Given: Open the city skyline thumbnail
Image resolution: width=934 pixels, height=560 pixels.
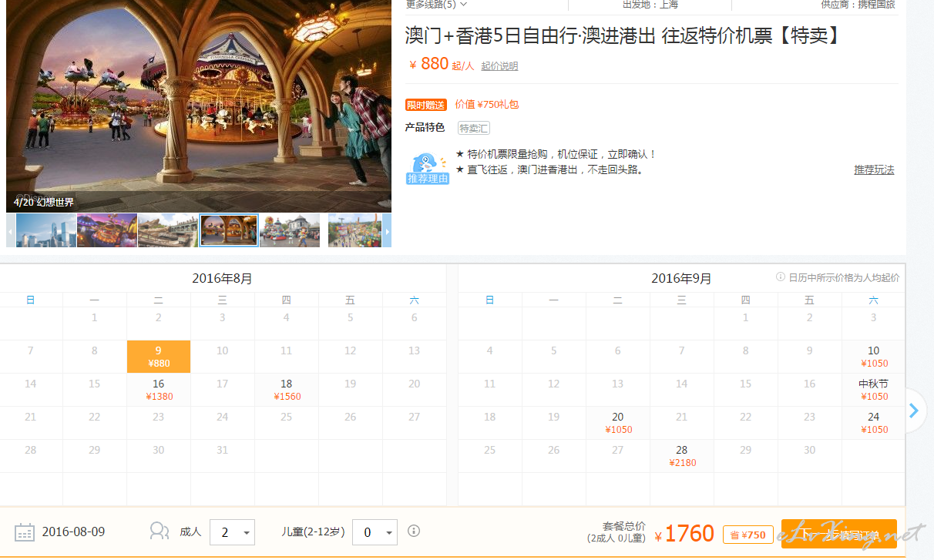Looking at the screenshot, I should pos(46,230).
